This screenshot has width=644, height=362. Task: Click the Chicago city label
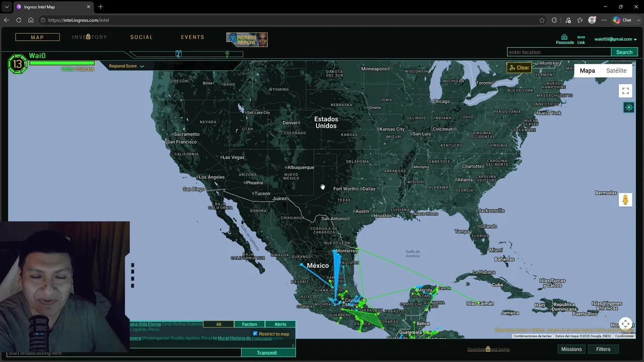pos(440,101)
